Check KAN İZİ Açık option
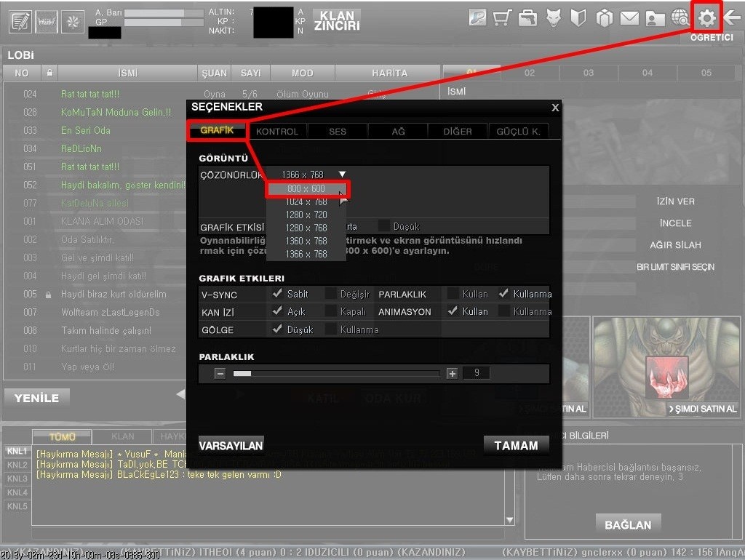Image resolution: width=745 pixels, height=560 pixels. click(276, 311)
